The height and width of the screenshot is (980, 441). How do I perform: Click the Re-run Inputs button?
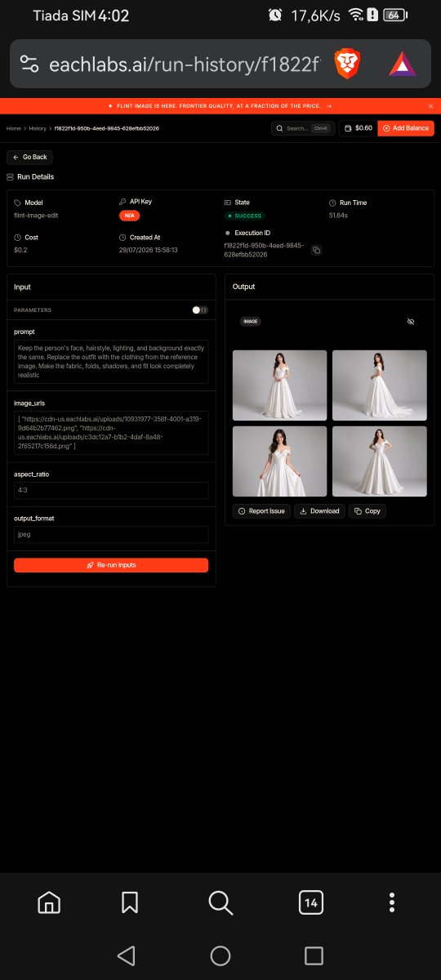click(111, 565)
